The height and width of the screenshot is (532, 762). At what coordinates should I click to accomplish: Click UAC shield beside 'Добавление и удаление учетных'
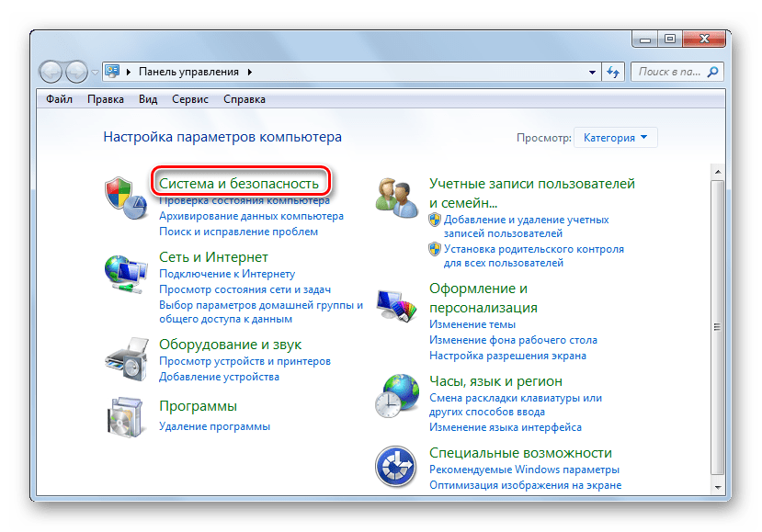tap(435, 220)
